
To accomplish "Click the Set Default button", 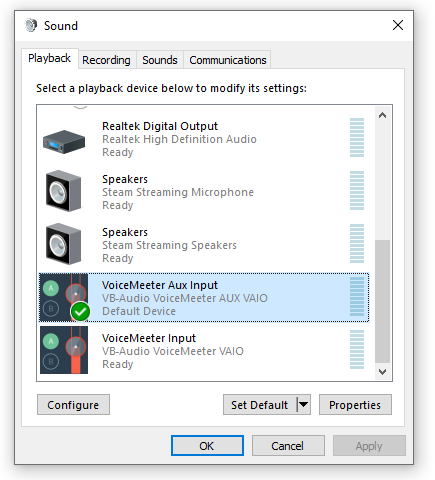I will 260,405.
